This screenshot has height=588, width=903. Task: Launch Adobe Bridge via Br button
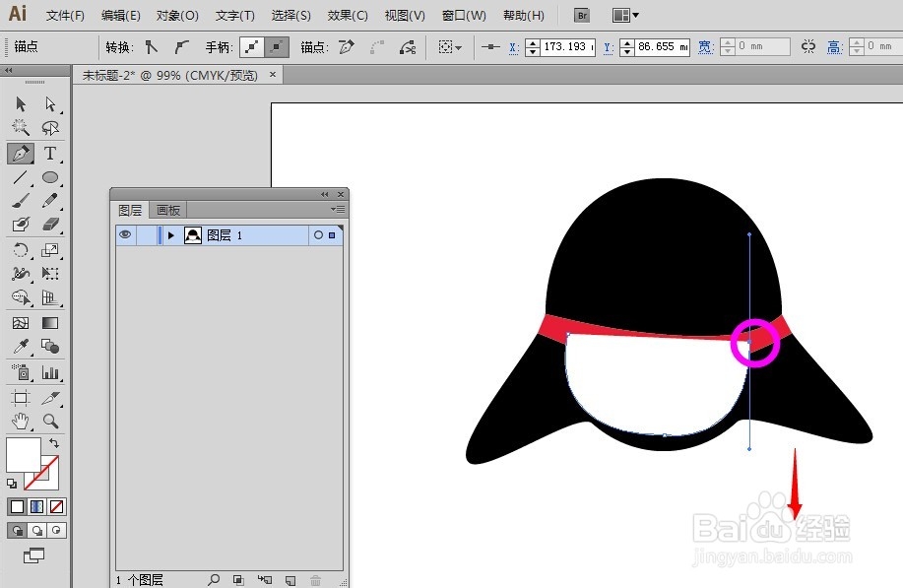(582, 16)
